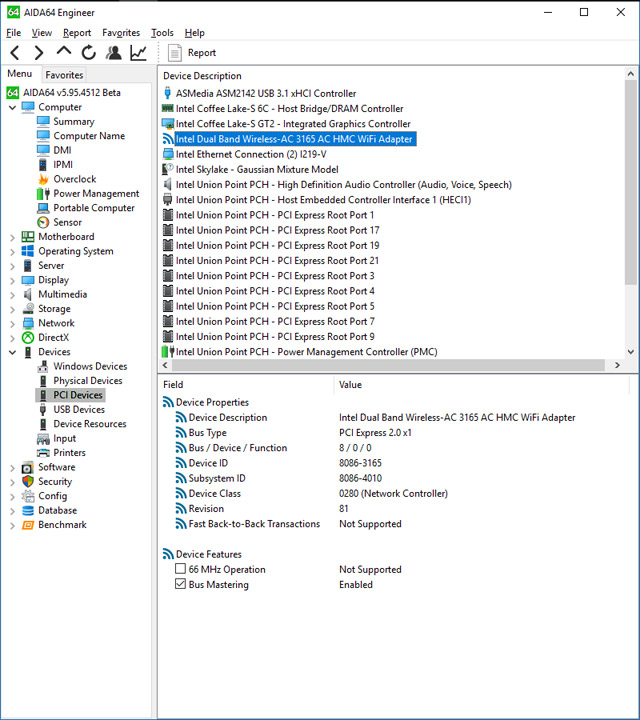This screenshot has height=720, width=640.
Task: Select Computer Name in the tree
Action: click(x=89, y=136)
